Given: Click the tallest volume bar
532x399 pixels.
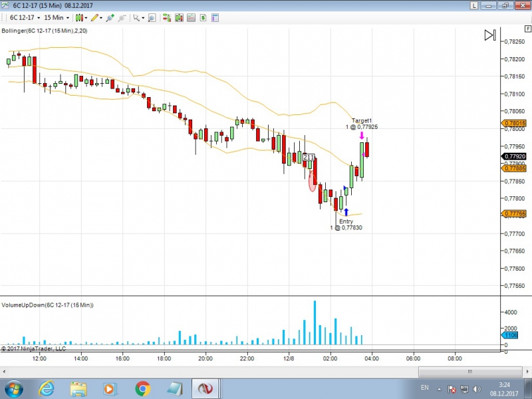Looking at the screenshot, I should point(315,323).
